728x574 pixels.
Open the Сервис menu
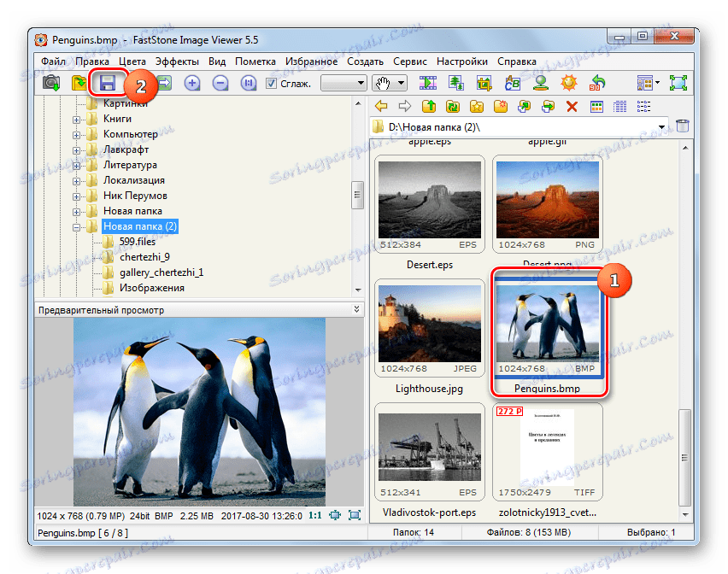409,61
